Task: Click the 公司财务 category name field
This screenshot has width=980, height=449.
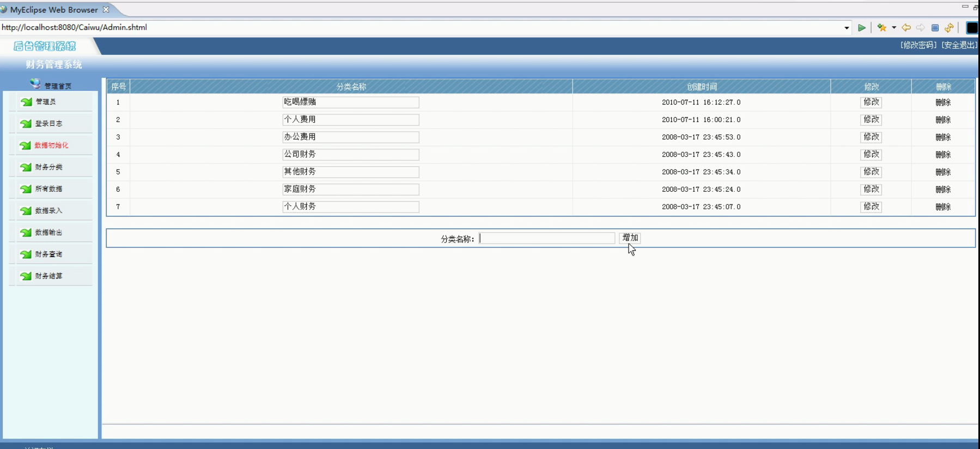Action: pos(351,154)
